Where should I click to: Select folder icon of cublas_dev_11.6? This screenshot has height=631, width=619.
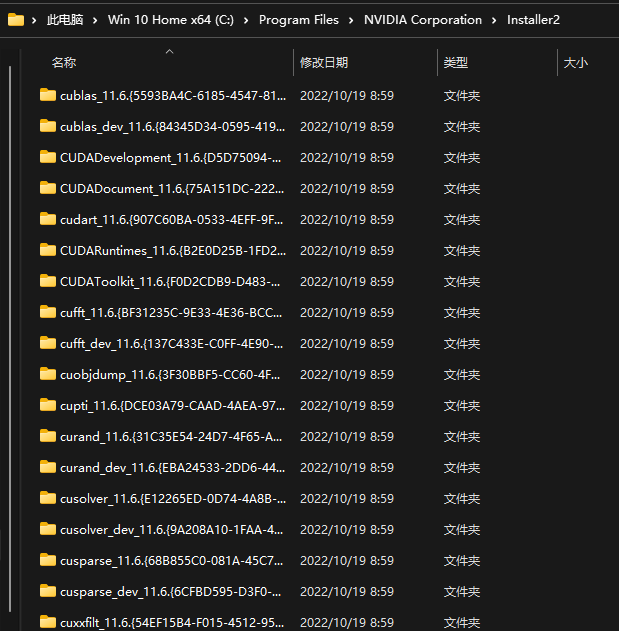coord(48,126)
